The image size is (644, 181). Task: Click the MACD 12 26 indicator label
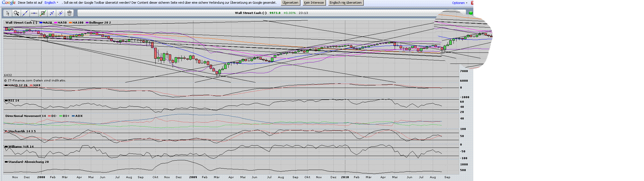[18, 85]
